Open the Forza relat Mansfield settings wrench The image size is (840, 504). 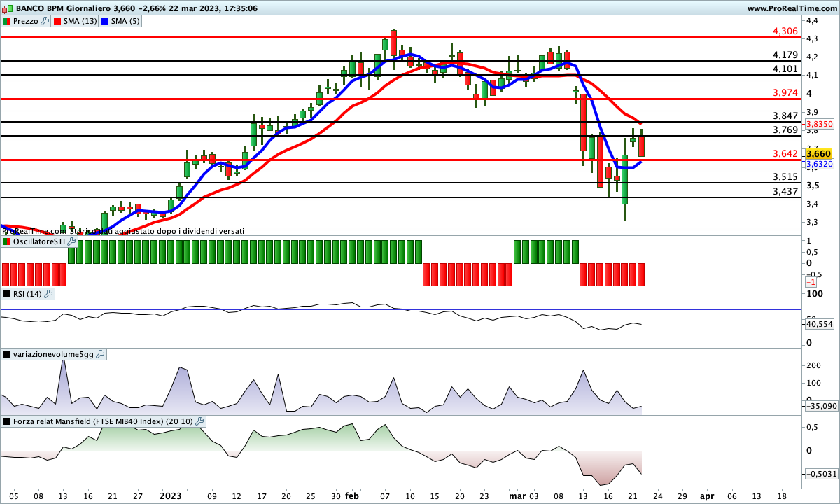[x=200, y=421]
